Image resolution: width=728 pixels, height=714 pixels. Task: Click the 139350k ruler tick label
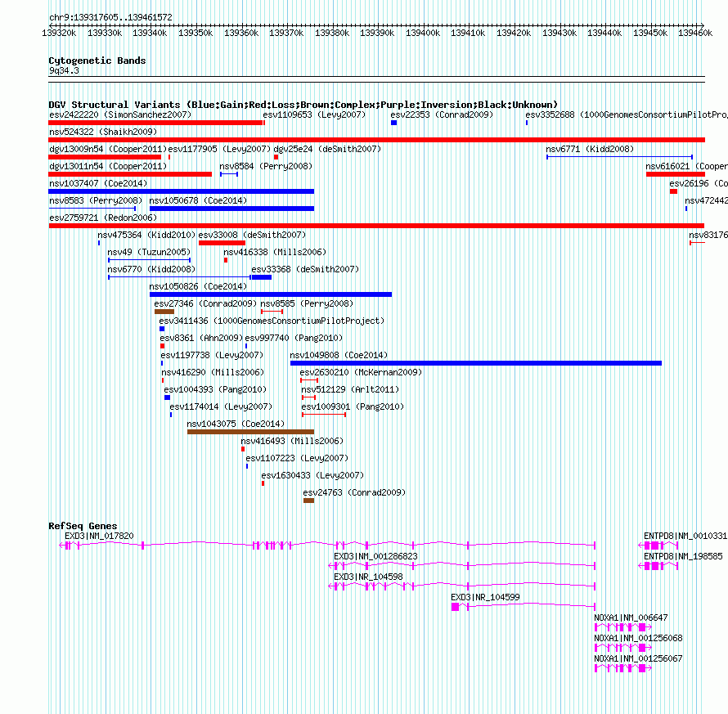[x=195, y=33]
